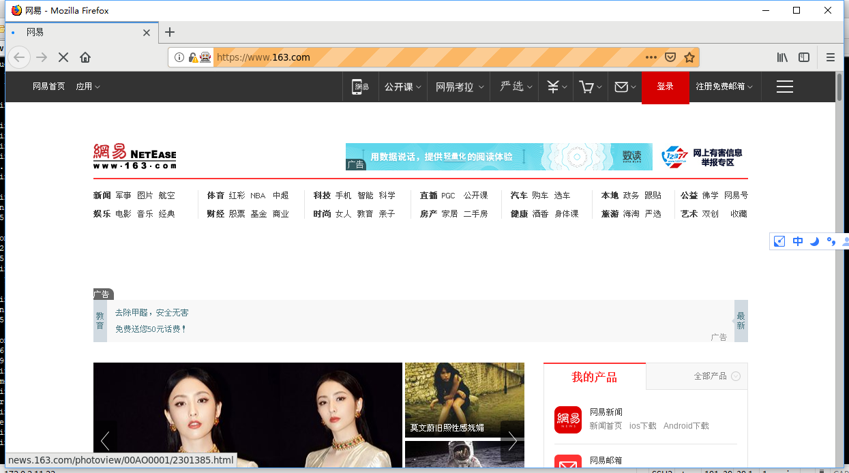Expand the 严选 dropdown
This screenshot has height=473, width=849.
515,87
